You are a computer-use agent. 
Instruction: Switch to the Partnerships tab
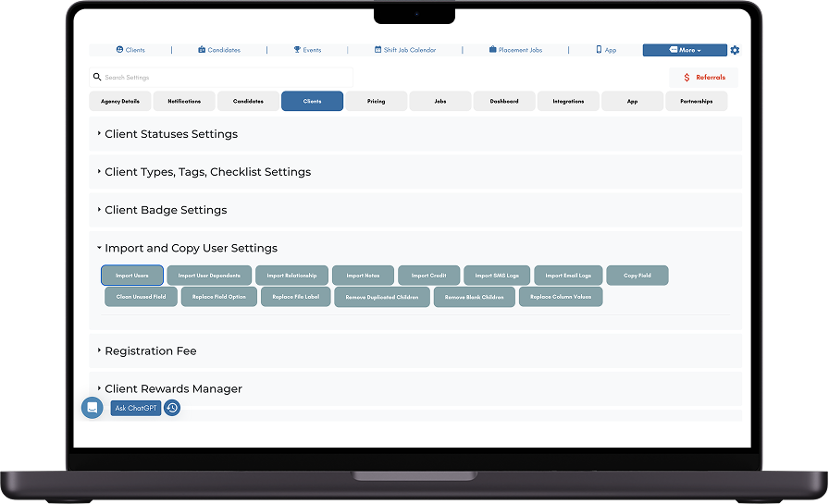697,101
